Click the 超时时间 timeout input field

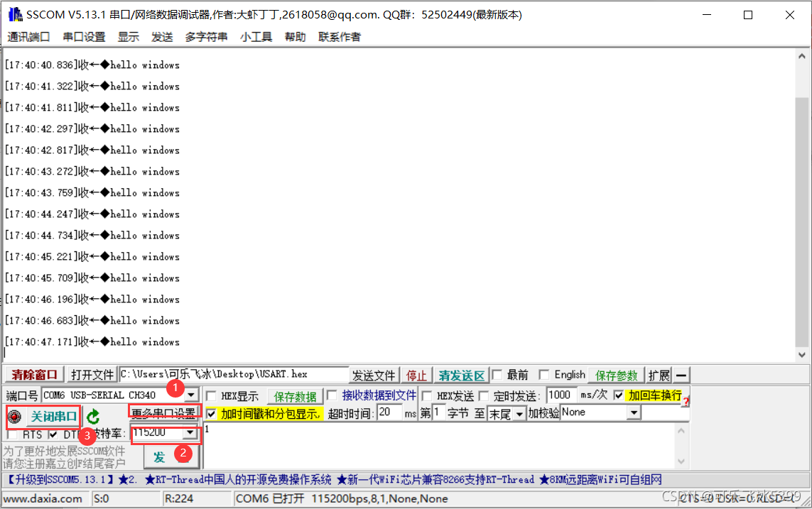pos(389,413)
